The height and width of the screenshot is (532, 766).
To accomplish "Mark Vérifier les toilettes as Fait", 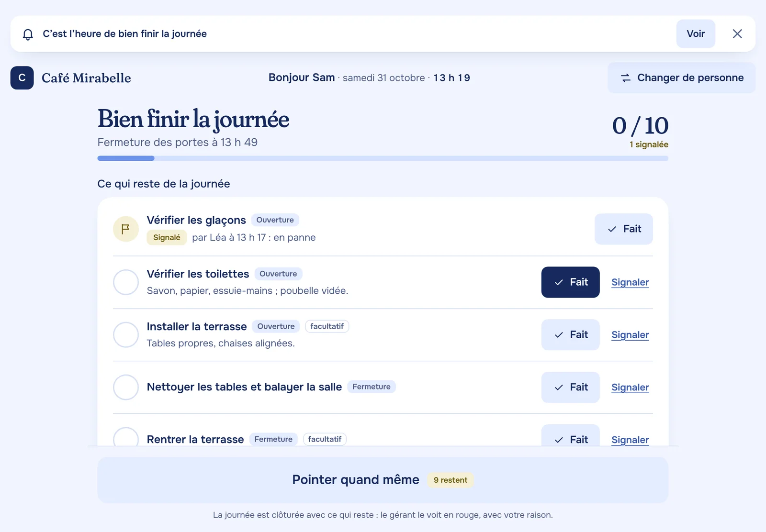I will click(x=571, y=282).
